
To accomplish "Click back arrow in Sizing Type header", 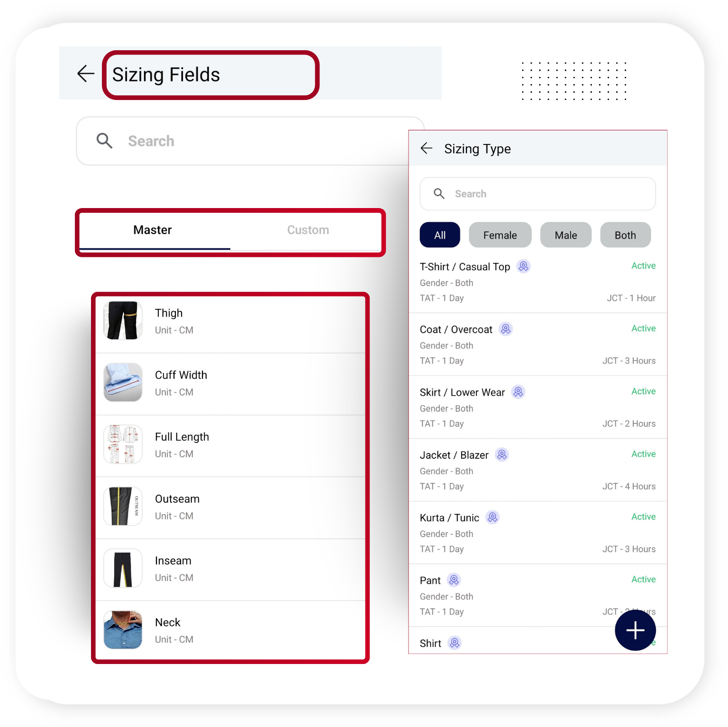I will coord(427,148).
